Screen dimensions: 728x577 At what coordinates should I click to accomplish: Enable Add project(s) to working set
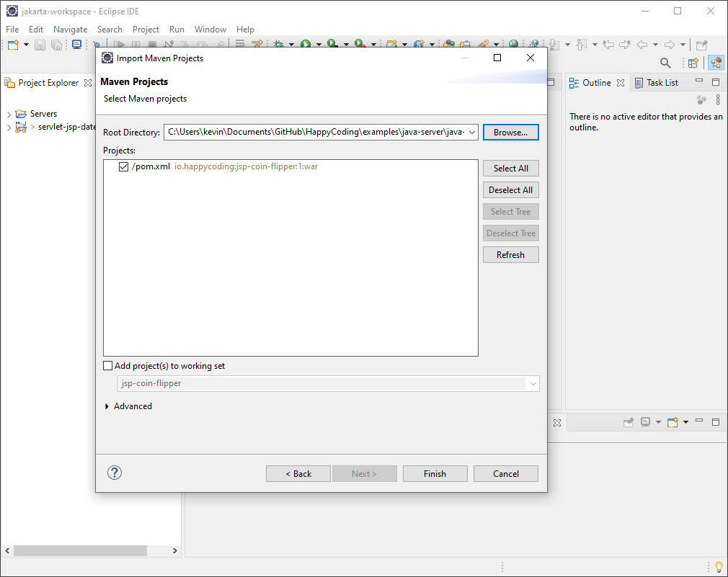[x=108, y=365]
